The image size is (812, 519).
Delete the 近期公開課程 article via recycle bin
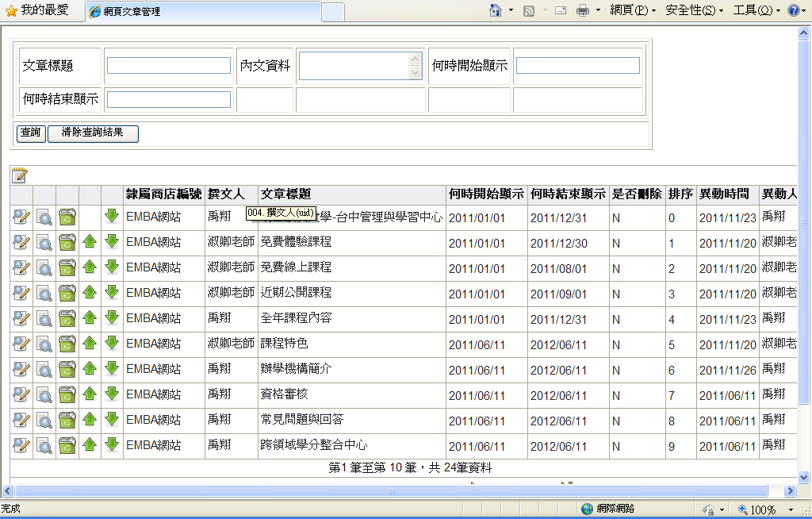tap(67, 294)
